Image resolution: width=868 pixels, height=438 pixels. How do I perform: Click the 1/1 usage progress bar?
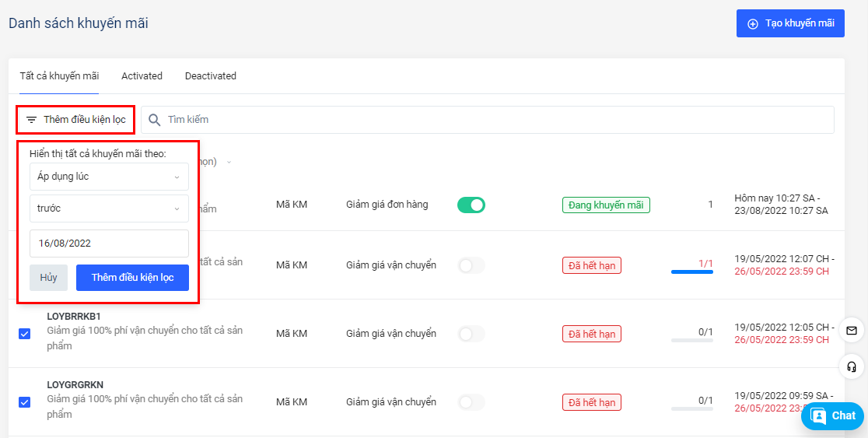692,272
